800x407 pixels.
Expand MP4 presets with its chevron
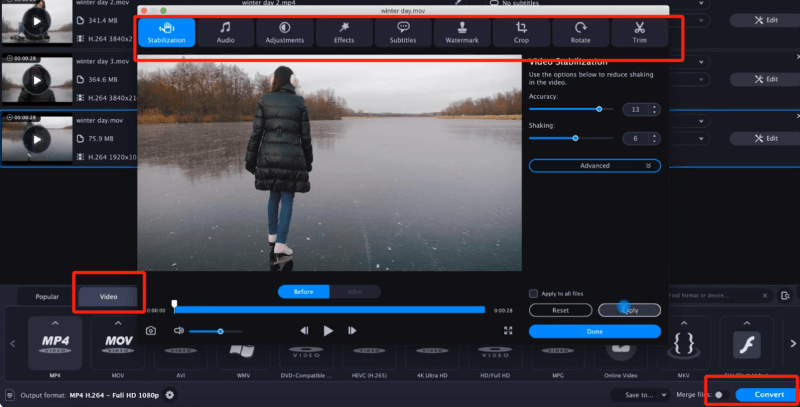(x=55, y=323)
